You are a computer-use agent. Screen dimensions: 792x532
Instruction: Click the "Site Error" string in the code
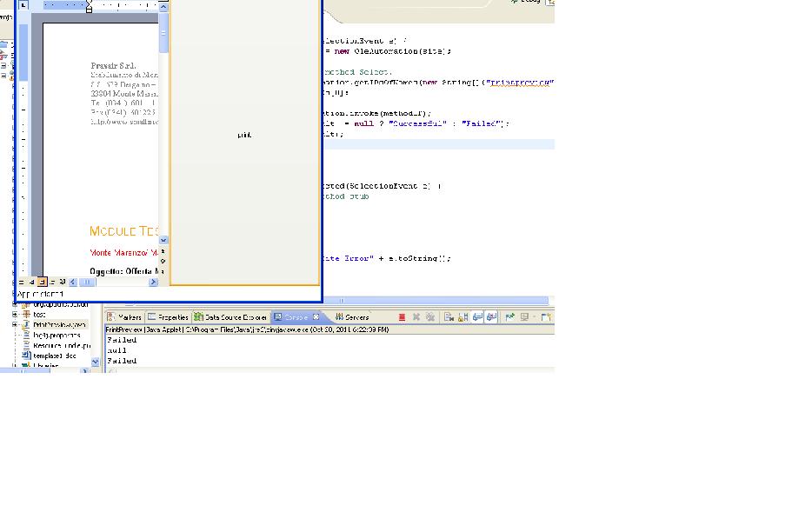coord(349,258)
